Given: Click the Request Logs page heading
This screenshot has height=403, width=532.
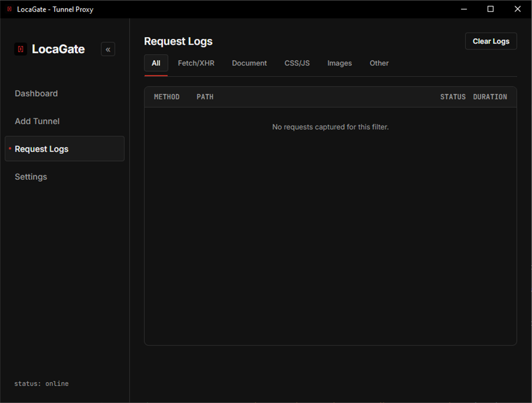Looking at the screenshot, I should click(178, 41).
